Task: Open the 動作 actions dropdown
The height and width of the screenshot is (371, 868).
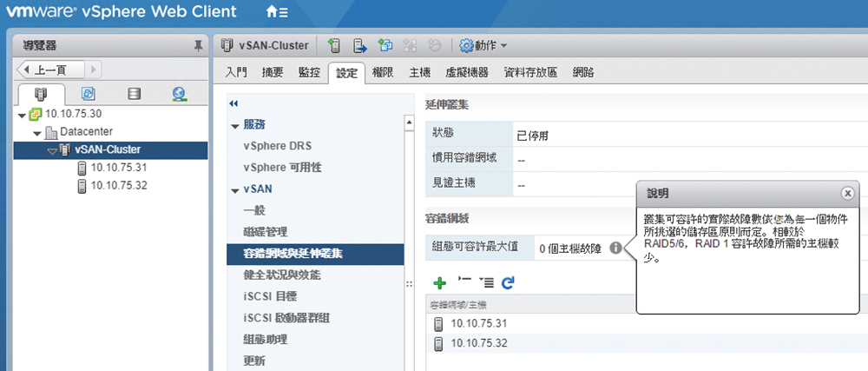Action: (483, 45)
